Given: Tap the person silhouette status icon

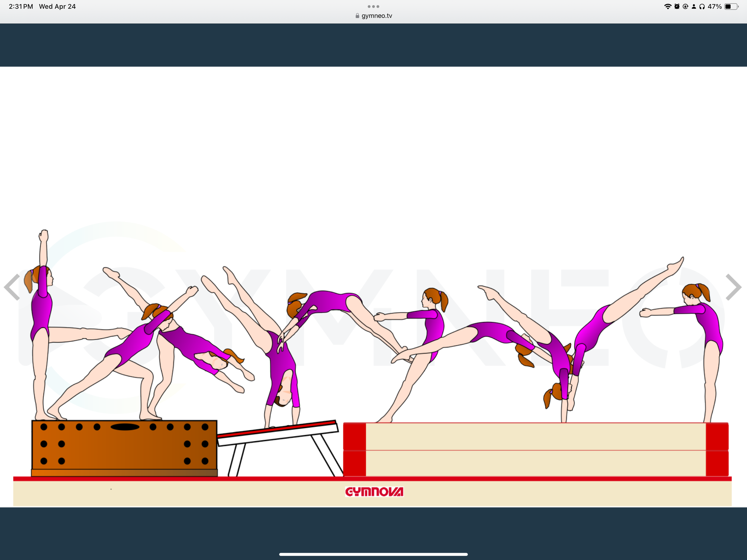Looking at the screenshot, I should [x=694, y=6].
